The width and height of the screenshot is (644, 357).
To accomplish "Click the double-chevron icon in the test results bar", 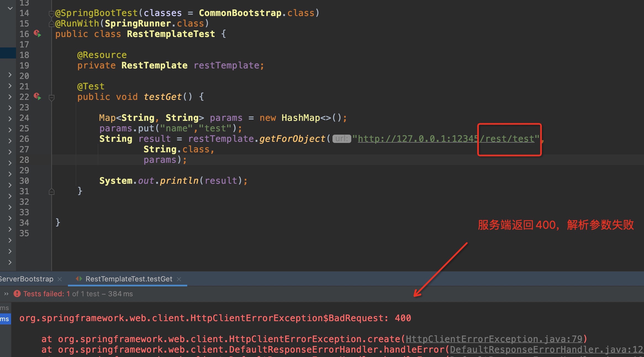I will 6,294.
